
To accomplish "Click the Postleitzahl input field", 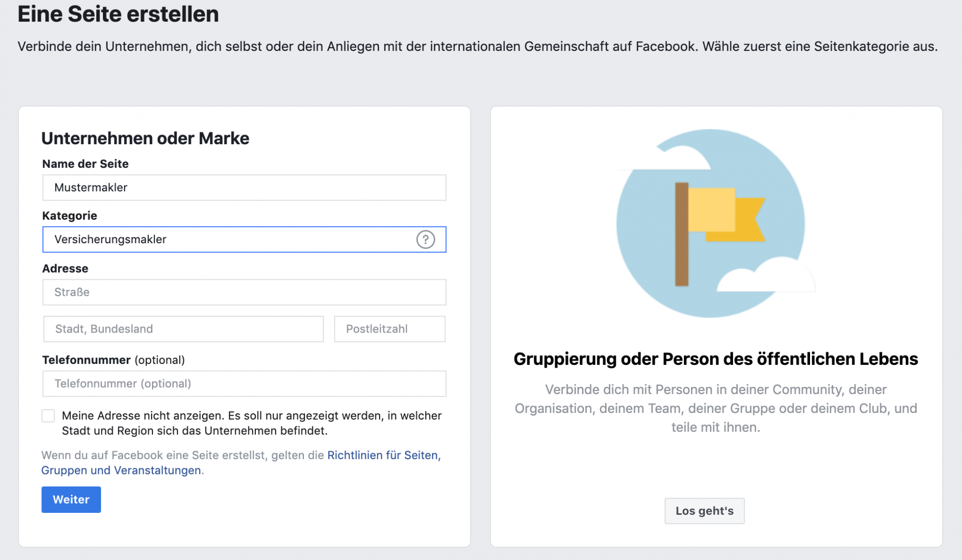I will 389,329.
